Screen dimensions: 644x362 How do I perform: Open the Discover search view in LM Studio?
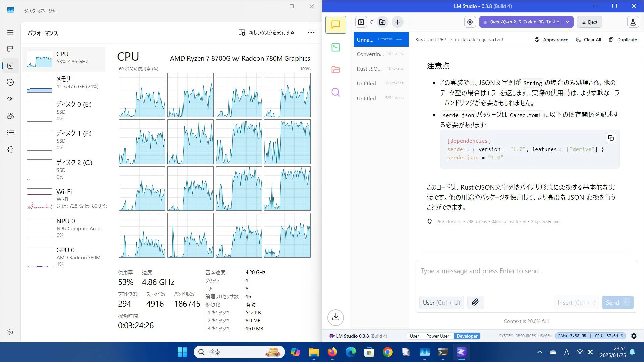coord(336,92)
